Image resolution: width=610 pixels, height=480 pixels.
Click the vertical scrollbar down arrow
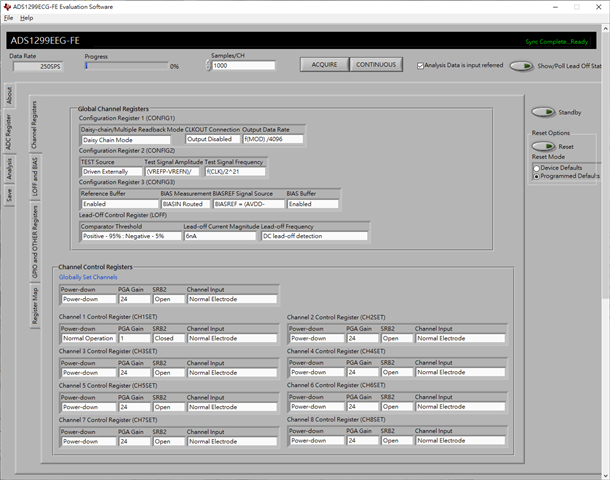pos(606,476)
